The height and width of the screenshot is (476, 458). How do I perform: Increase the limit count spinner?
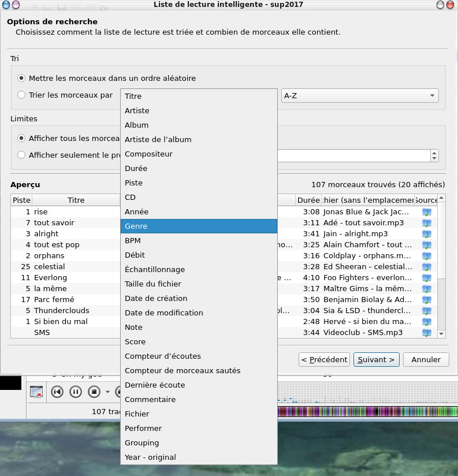click(434, 153)
